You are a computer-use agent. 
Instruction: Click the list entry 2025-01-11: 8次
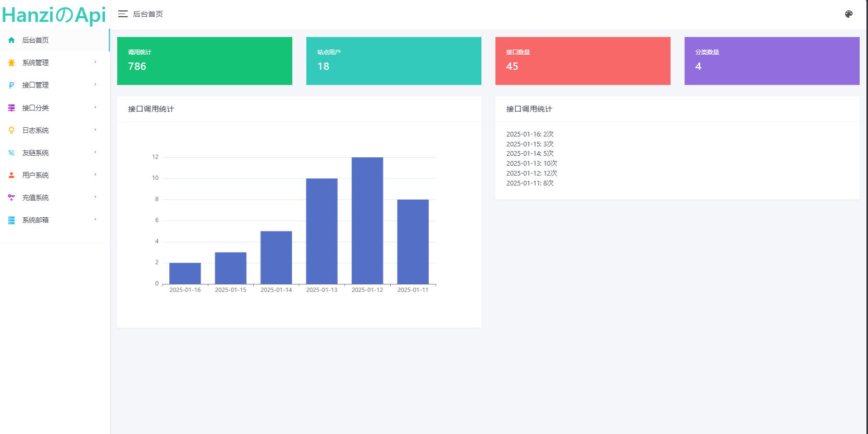(x=530, y=183)
